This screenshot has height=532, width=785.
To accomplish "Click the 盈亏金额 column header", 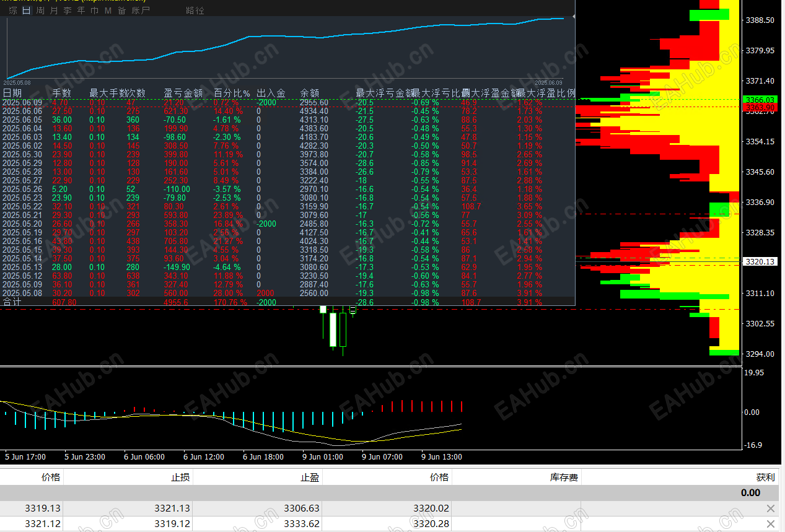I will (x=183, y=93).
